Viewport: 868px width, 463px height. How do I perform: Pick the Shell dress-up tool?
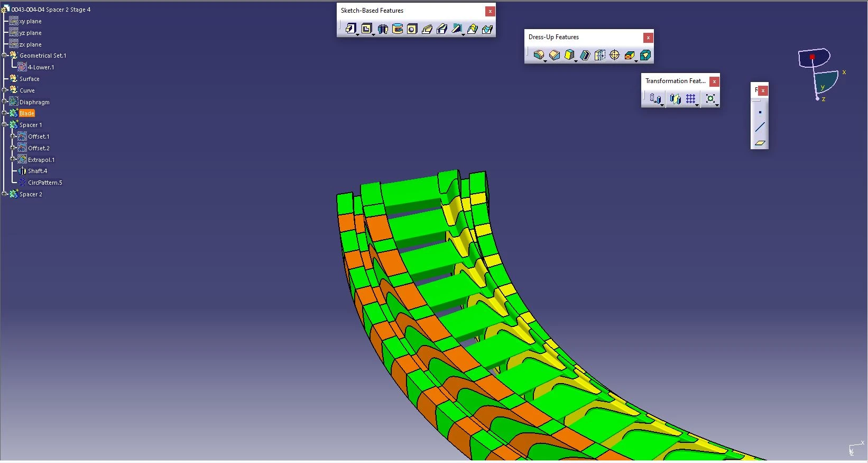click(585, 55)
